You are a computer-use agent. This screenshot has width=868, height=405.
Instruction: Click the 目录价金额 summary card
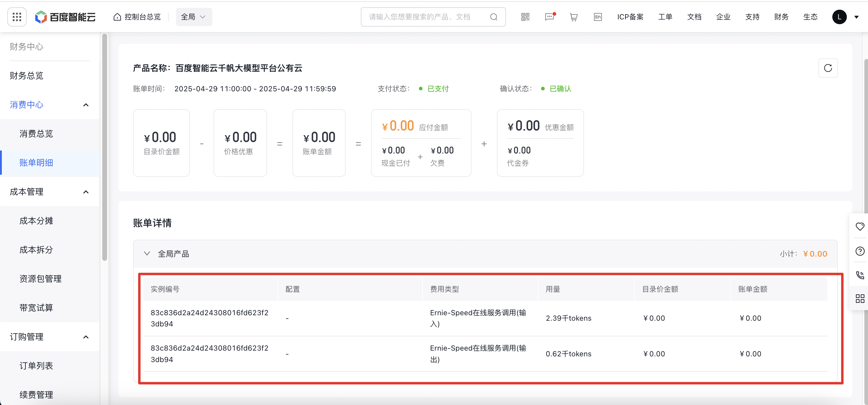[x=162, y=143]
